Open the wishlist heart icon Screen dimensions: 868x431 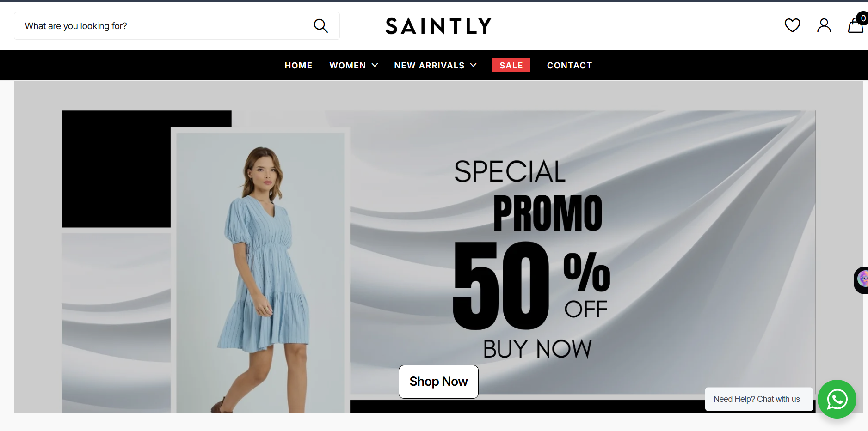[x=792, y=25]
